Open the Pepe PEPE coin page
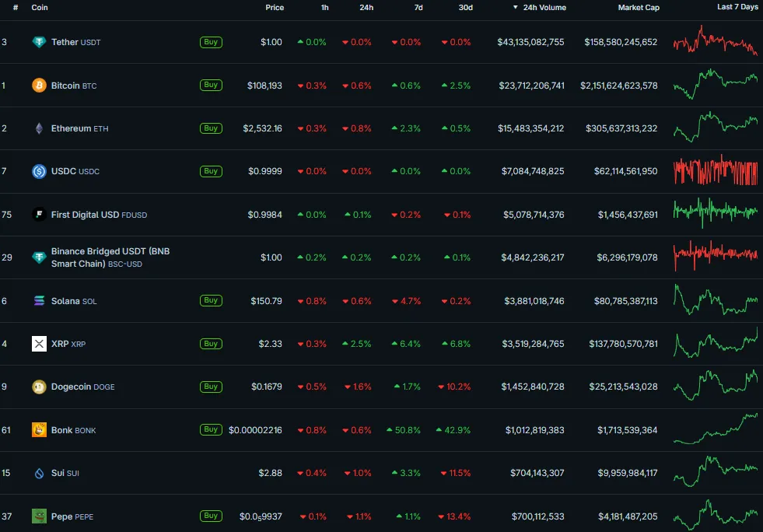The width and height of the screenshot is (763, 532). tap(72, 516)
